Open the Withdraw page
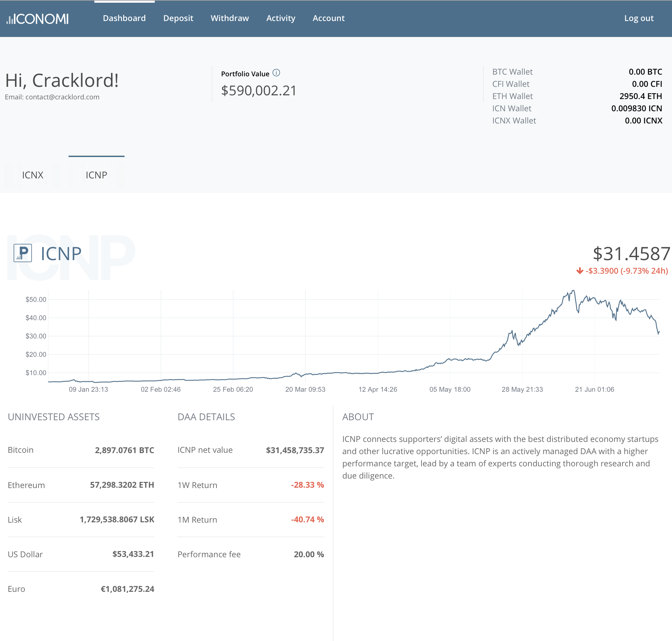Viewport: 672px width, 641px height. click(230, 18)
